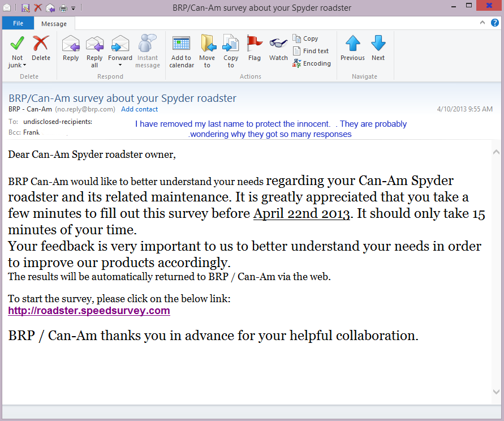Click the Add contact link
This screenshot has height=421, width=504.
pyautogui.click(x=140, y=109)
